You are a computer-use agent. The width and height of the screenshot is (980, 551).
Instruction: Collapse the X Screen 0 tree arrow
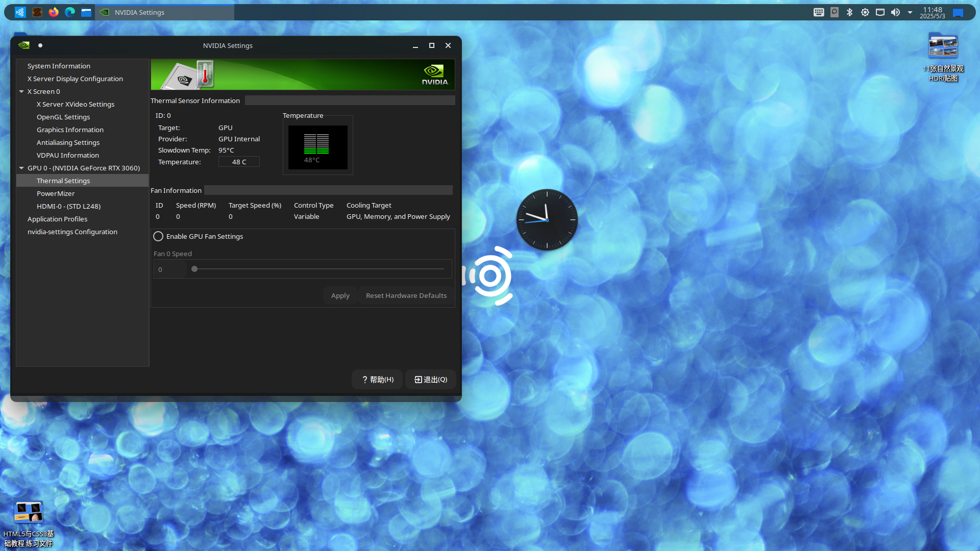(21, 91)
